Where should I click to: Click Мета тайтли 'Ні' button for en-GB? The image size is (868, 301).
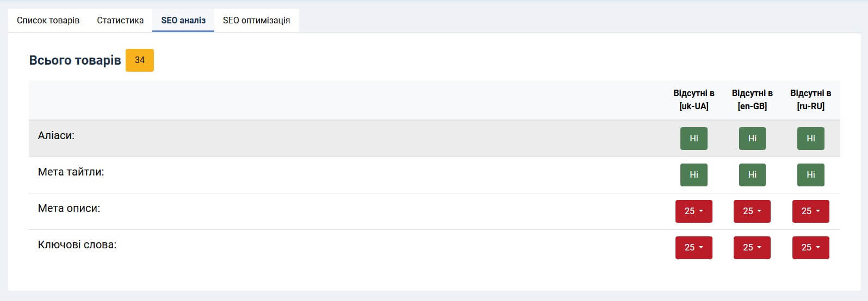752,174
